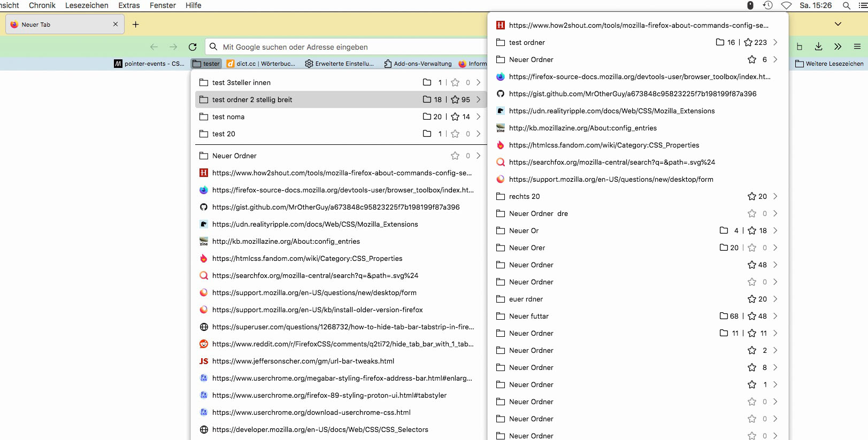Show more tools overflow chevron
This screenshot has width=868, height=440.
pyautogui.click(x=838, y=47)
